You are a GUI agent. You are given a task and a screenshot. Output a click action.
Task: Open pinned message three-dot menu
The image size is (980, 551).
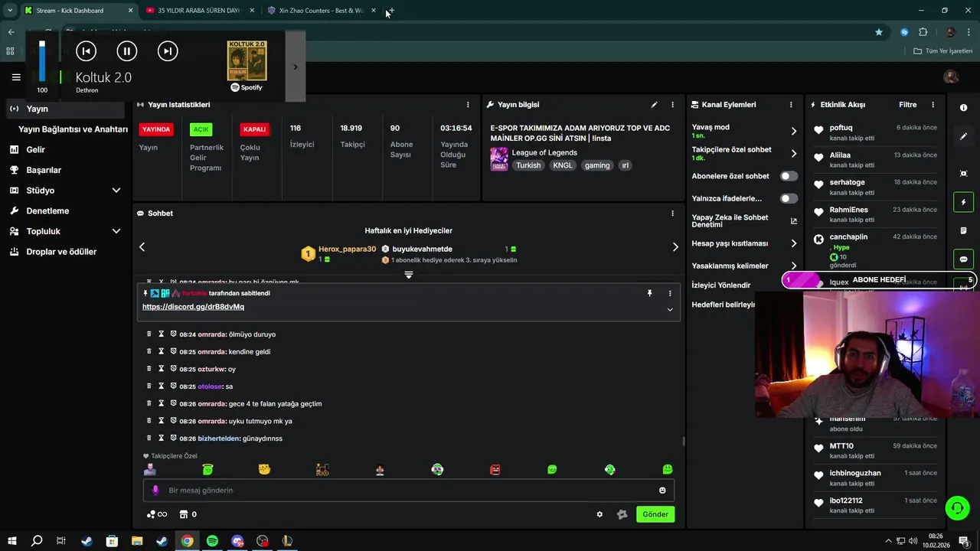point(670,293)
